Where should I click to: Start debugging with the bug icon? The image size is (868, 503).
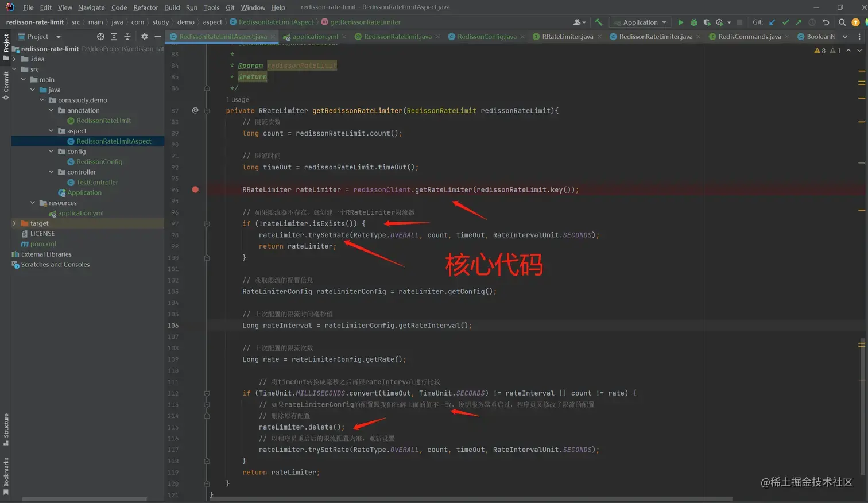694,22
